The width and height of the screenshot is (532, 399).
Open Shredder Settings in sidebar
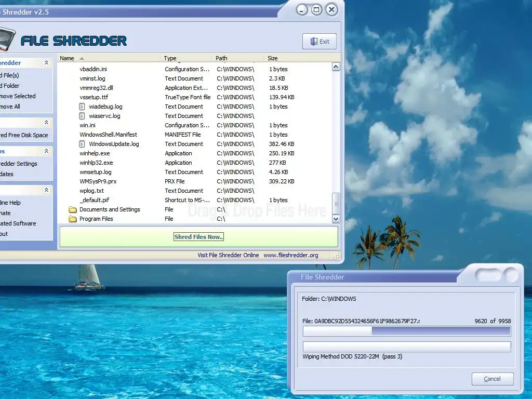click(x=19, y=164)
